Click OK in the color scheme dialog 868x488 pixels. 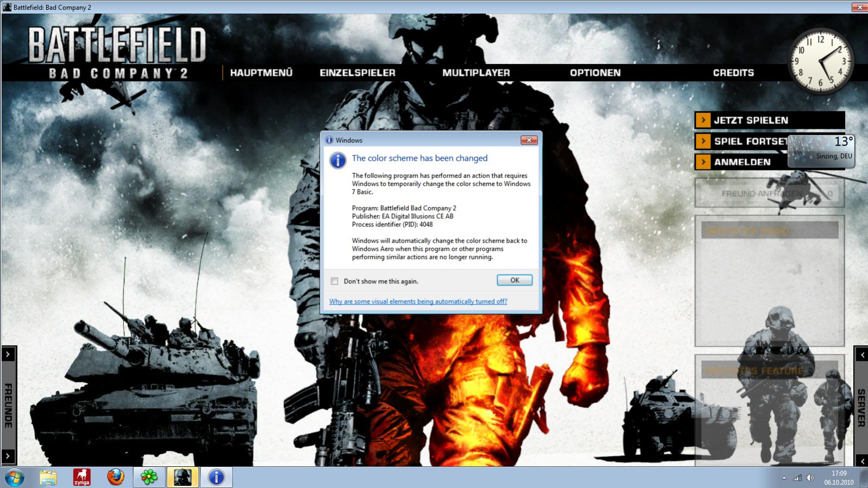click(x=515, y=280)
